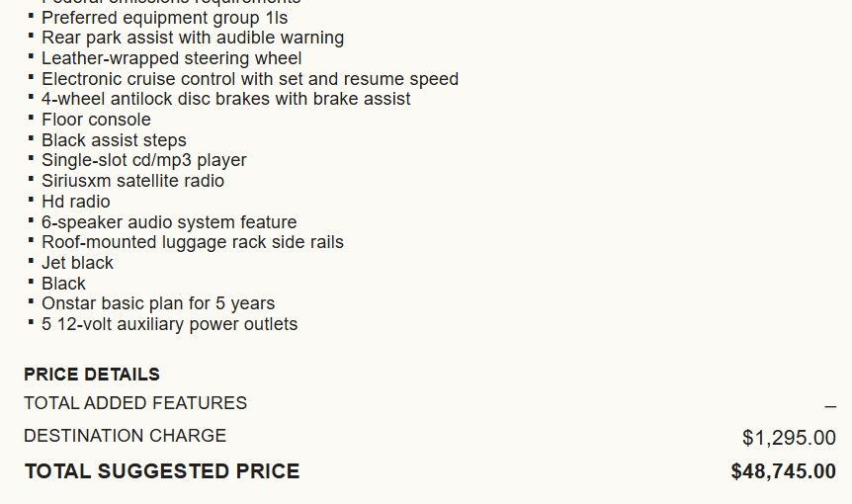This screenshot has width=852, height=504.
Task: Select the DESTINATION CHARGE label
Action: [125, 436]
